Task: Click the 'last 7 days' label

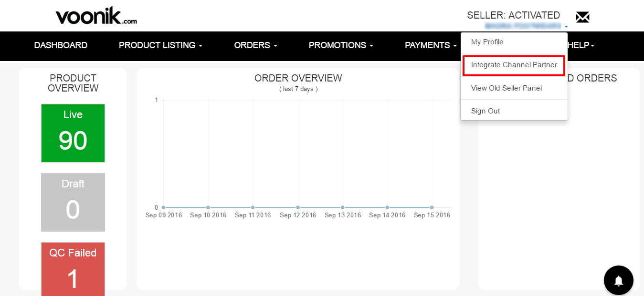Action: click(x=298, y=89)
